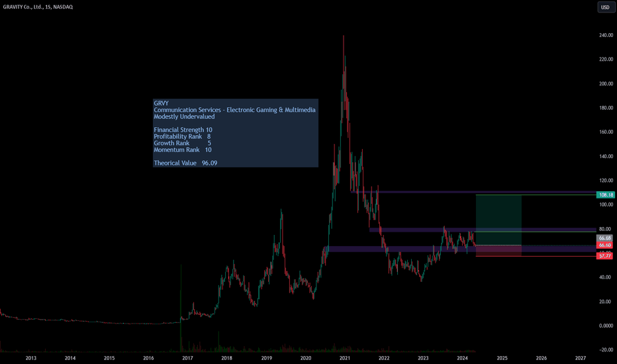Select the red 57.77 stop price label
The width and height of the screenshot is (617, 364).
pyautogui.click(x=605, y=256)
